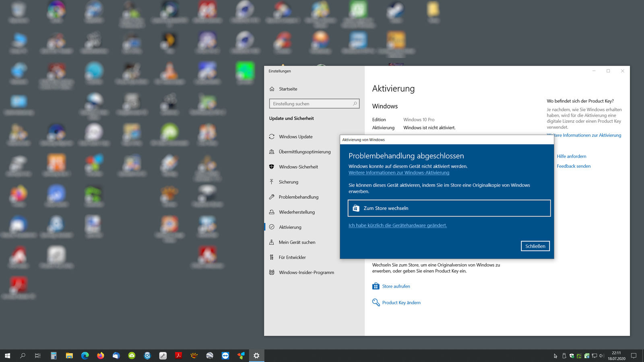Open Adobe Acrobat from the taskbar

179,356
